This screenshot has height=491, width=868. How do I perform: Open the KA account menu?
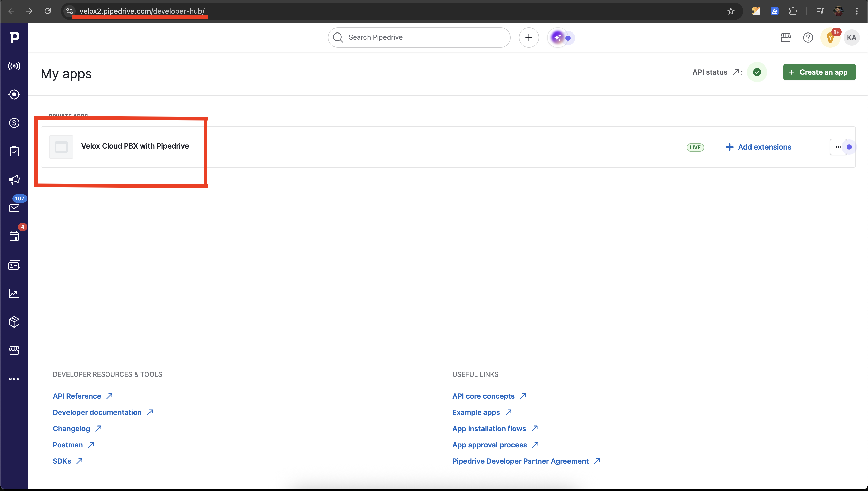[851, 37]
